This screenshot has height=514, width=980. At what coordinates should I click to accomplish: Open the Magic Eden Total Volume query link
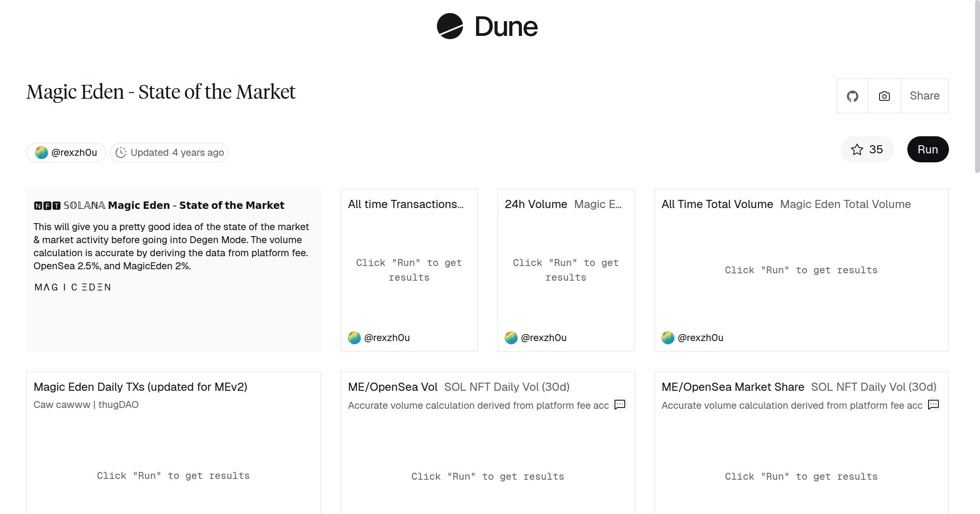[x=845, y=204]
